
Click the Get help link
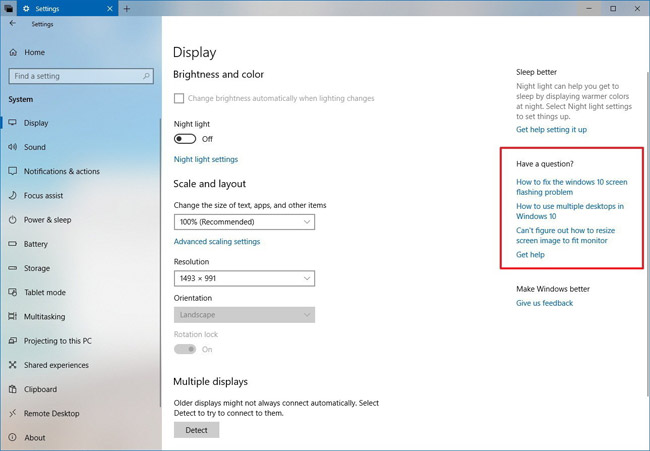coord(530,255)
